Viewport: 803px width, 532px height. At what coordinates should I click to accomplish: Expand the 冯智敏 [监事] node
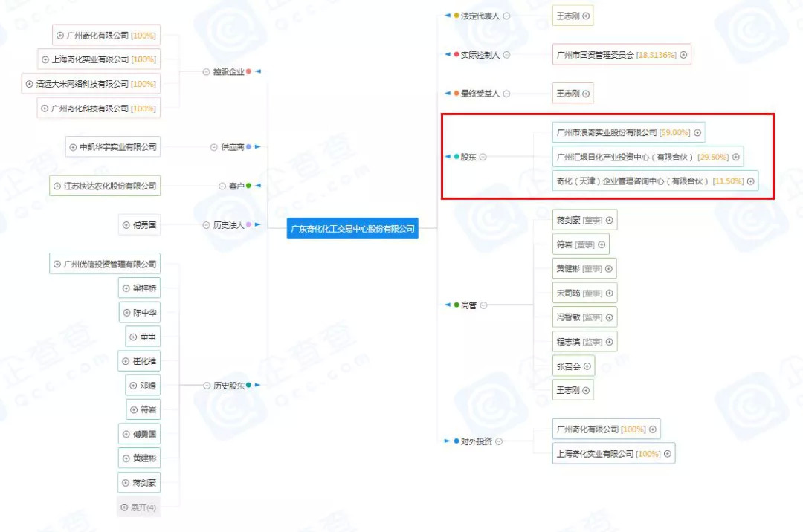pyautogui.click(x=609, y=317)
